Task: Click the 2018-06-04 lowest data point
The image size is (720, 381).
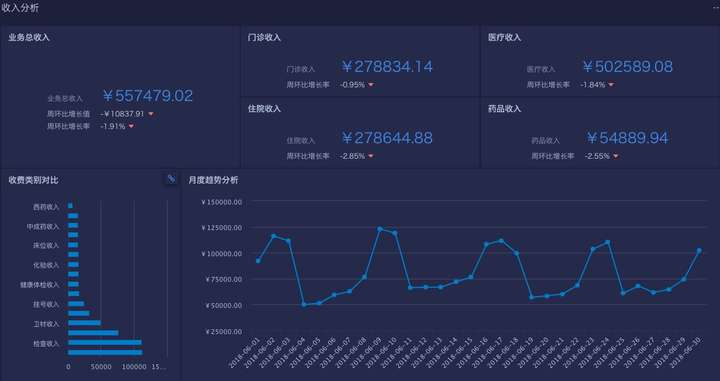Action: [304, 304]
